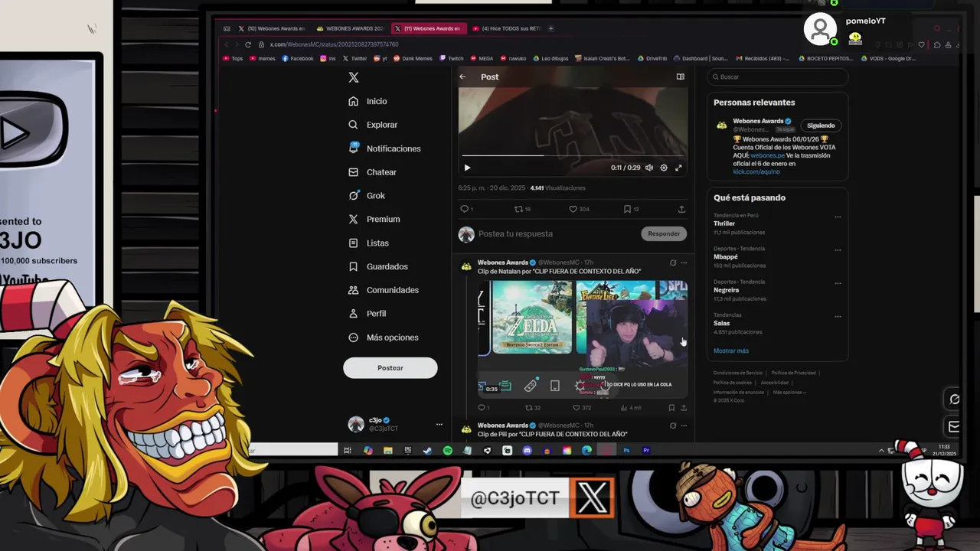Open more options on Natalan clip reply
Image resolution: width=980 pixels, height=551 pixels.
coord(684,262)
